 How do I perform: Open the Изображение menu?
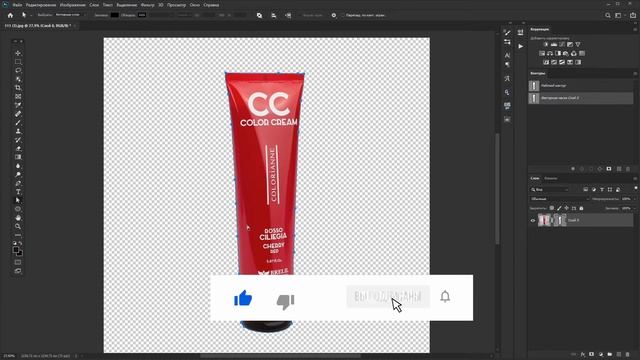(72, 5)
